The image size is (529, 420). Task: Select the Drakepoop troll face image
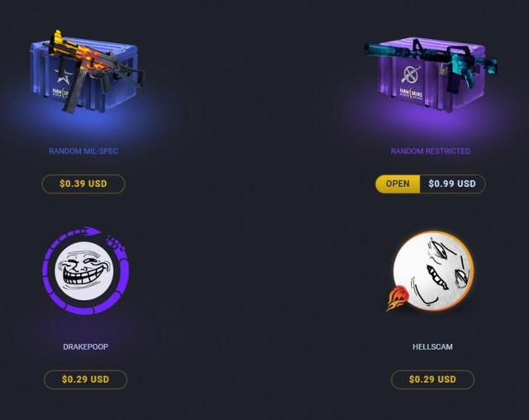click(84, 270)
